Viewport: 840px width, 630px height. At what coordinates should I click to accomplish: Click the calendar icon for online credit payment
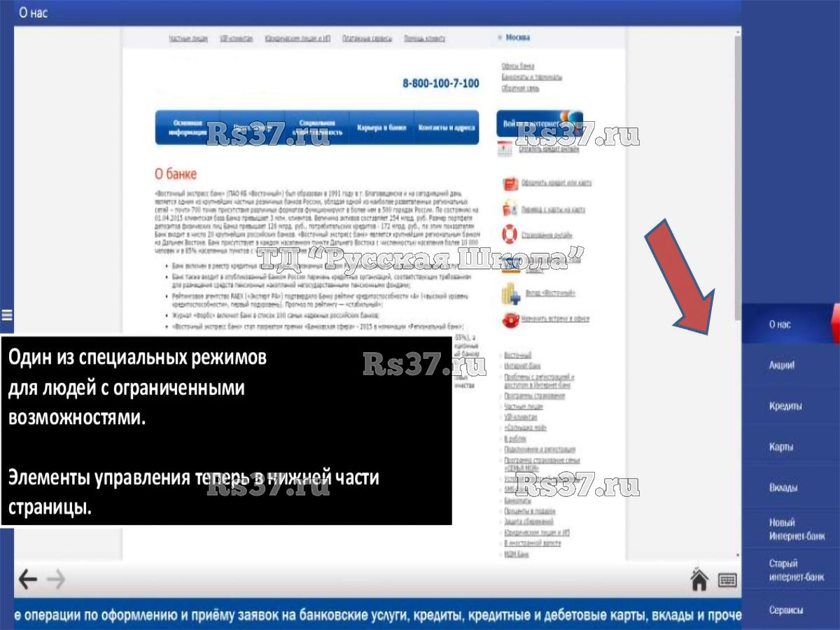(x=505, y=148)
